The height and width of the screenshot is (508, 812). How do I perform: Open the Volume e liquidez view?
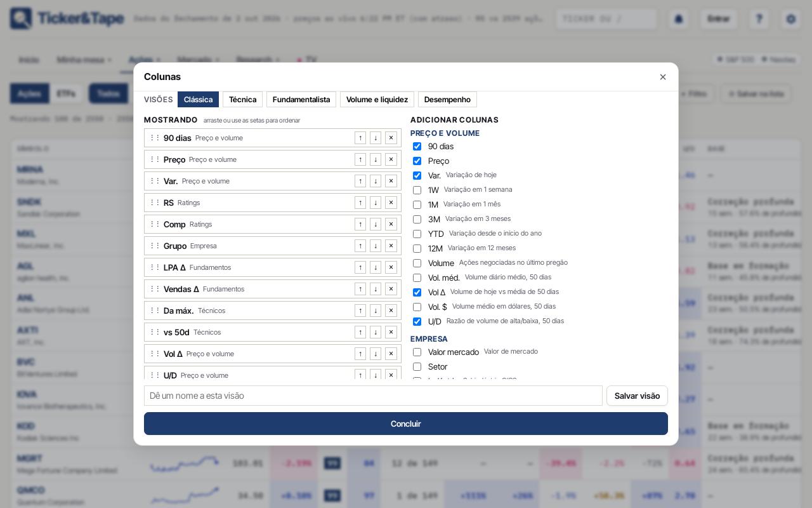tap(377, 100)
